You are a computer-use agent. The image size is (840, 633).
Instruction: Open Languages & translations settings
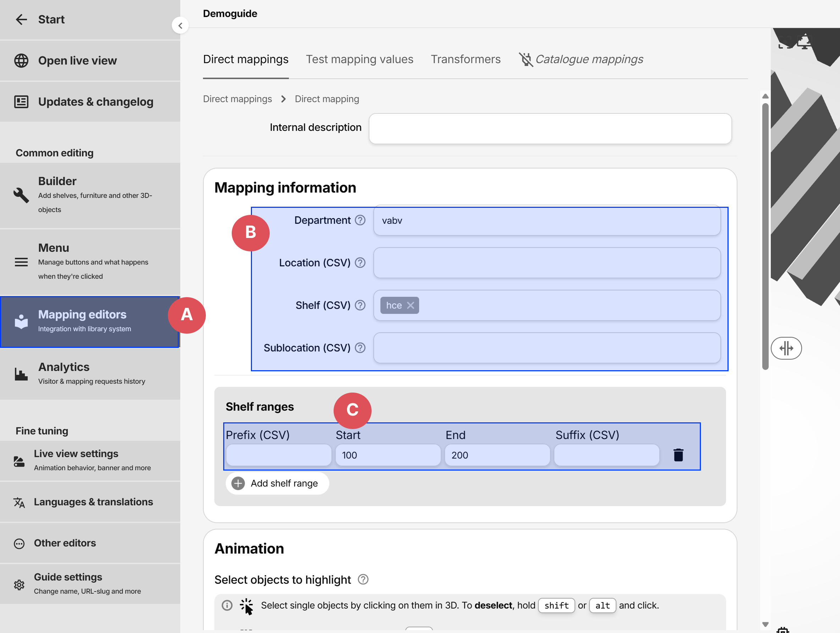click(93, 502)
